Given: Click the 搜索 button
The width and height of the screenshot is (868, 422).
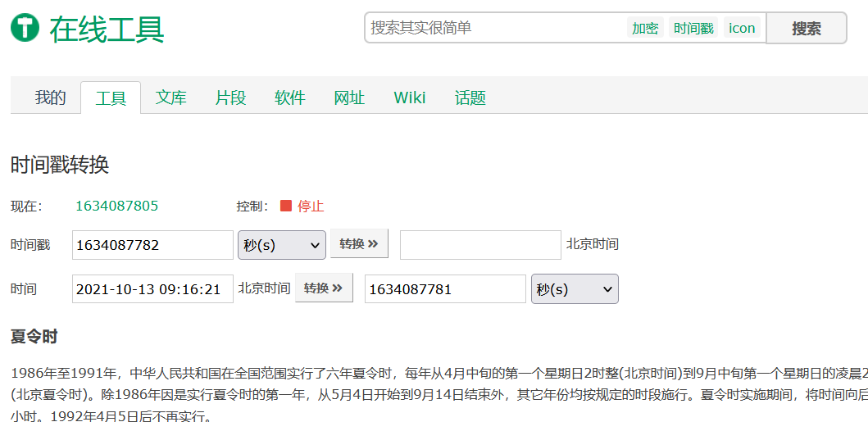Looking at the screenshot, I should (807, 28).
